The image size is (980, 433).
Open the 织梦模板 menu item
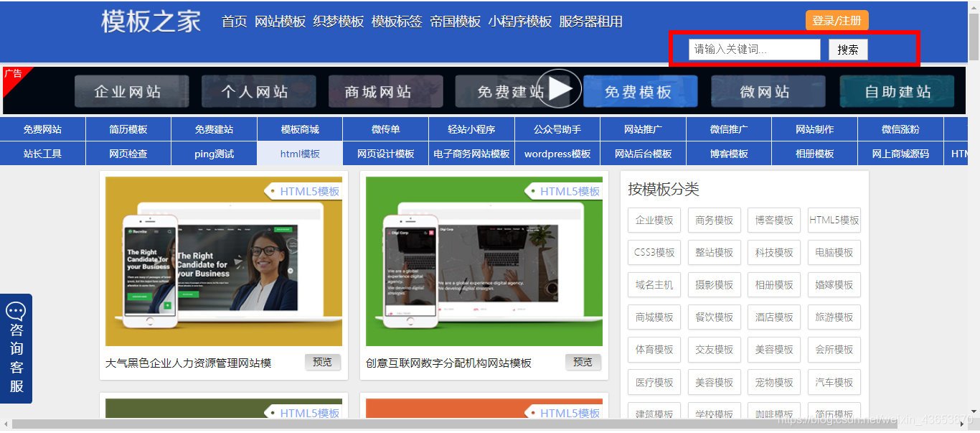339,22
